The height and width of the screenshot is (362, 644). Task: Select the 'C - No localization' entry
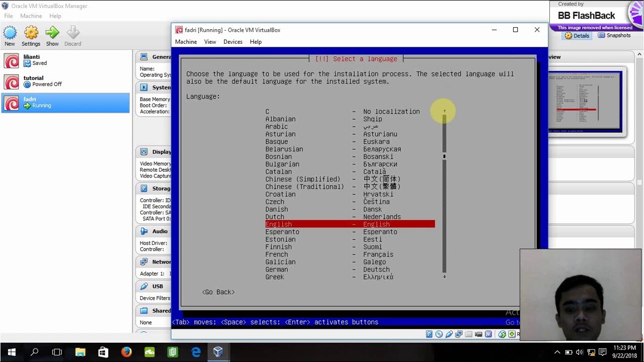coord(350,112)
